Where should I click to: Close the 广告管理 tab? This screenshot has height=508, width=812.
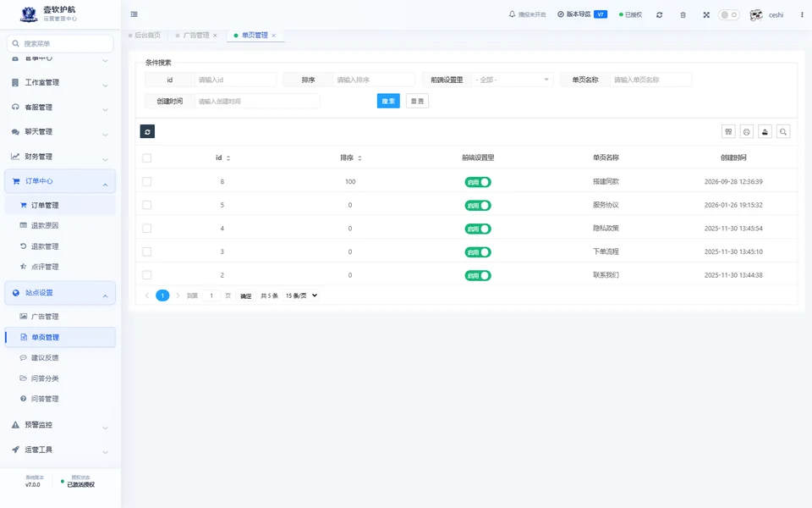click(x=216, y=36)
